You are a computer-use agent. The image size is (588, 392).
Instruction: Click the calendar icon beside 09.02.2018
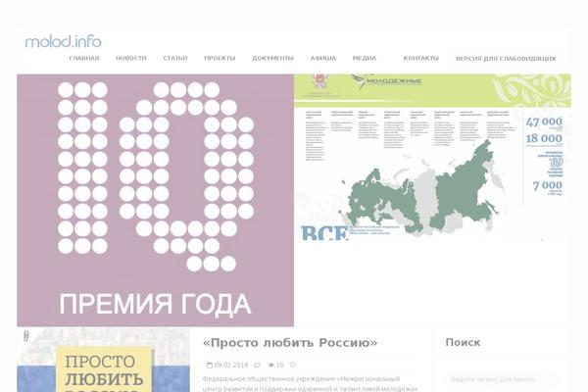coord(210,365)
